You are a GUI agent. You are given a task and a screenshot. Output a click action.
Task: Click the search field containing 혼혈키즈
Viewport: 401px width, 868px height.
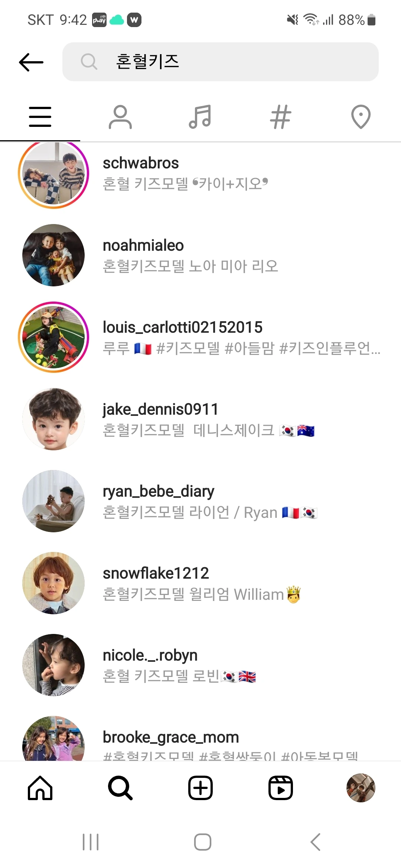(x=221, y=62)
